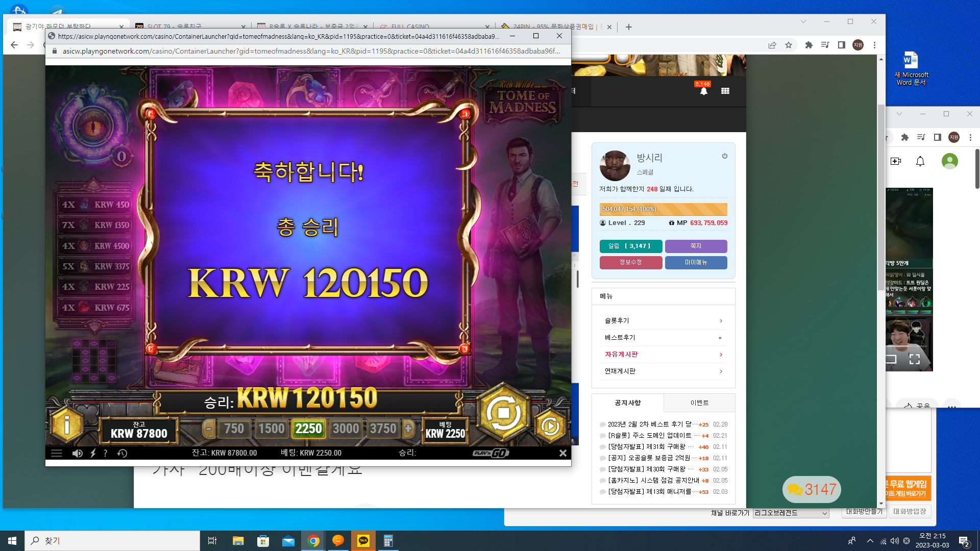Open the 3147 chat bubble button
The image size is (980, 551).
click(812, 489)
